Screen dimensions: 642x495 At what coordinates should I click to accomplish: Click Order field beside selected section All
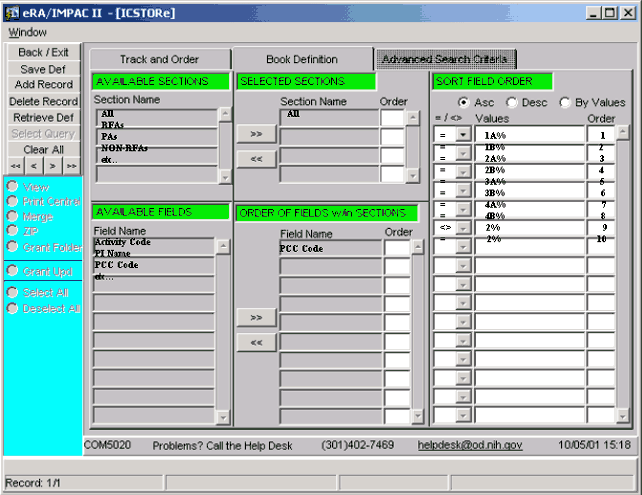[x=392, y=117]
